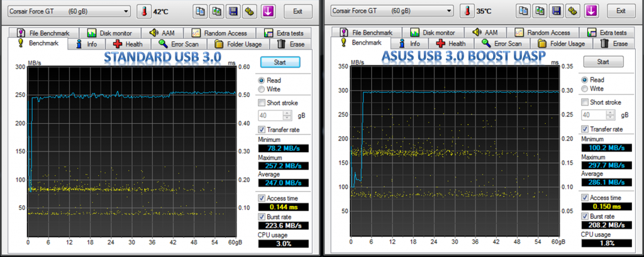Viewport: 644px width, 257px height.
Task: Open options wrench icon in right window
Action: [573, 11]
